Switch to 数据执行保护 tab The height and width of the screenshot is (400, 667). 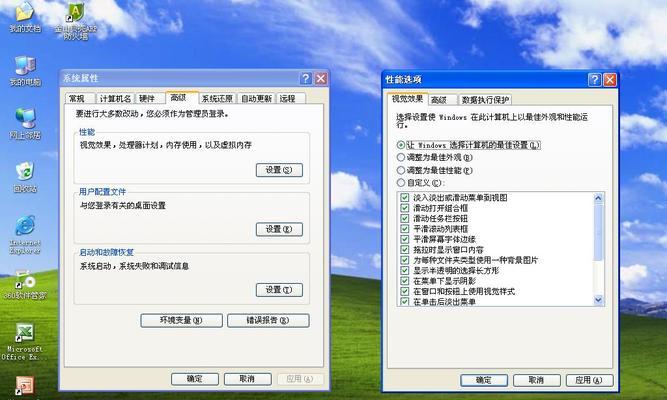click(x=485, y=100)
